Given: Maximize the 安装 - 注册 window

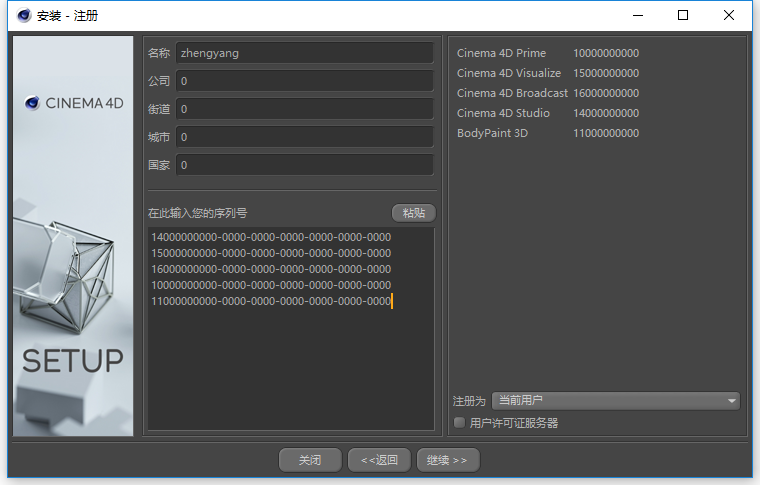Looking at the screenshot, I should pyautogui.click(x=683, y=16).
